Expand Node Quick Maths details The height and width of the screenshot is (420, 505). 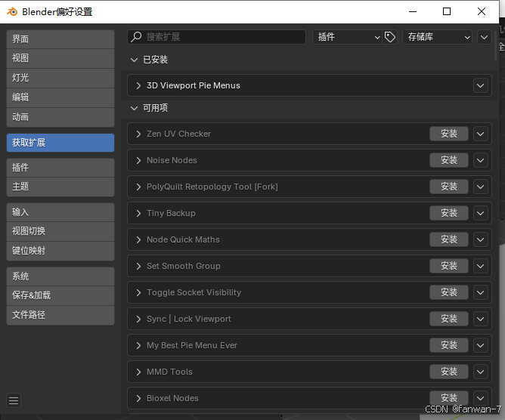click(x=138, y=239)
